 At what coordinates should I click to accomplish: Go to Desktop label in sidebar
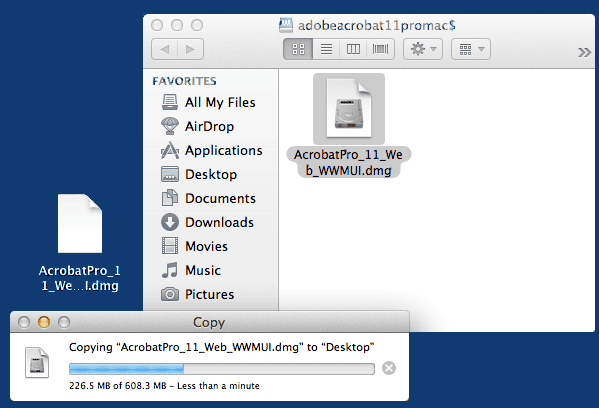tap(211, 175)
